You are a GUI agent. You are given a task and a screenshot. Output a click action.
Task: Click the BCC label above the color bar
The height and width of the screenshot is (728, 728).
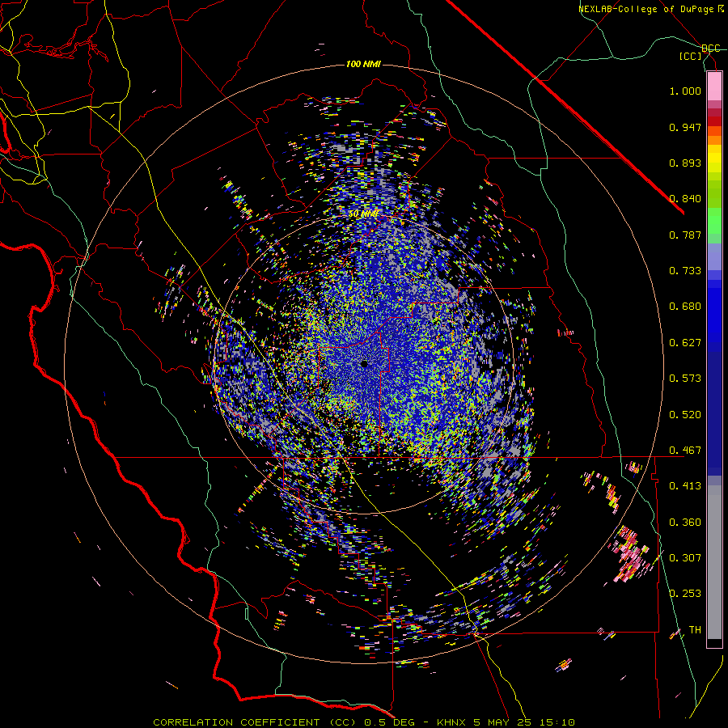tap(711, 49)
